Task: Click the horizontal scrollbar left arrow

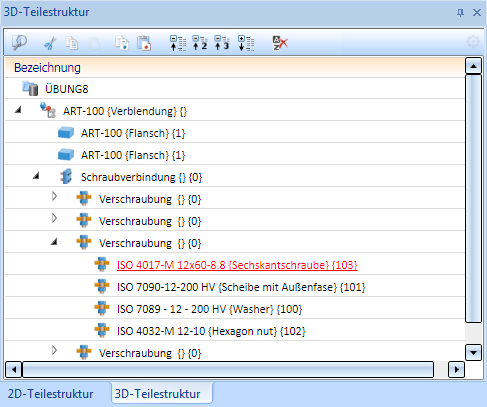Action: [x=14, y=369]
